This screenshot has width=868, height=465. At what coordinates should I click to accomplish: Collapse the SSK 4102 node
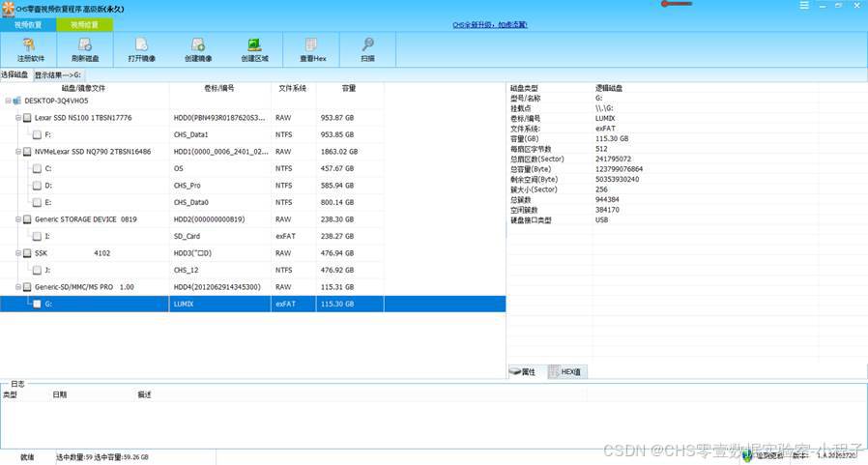point(18,253)
